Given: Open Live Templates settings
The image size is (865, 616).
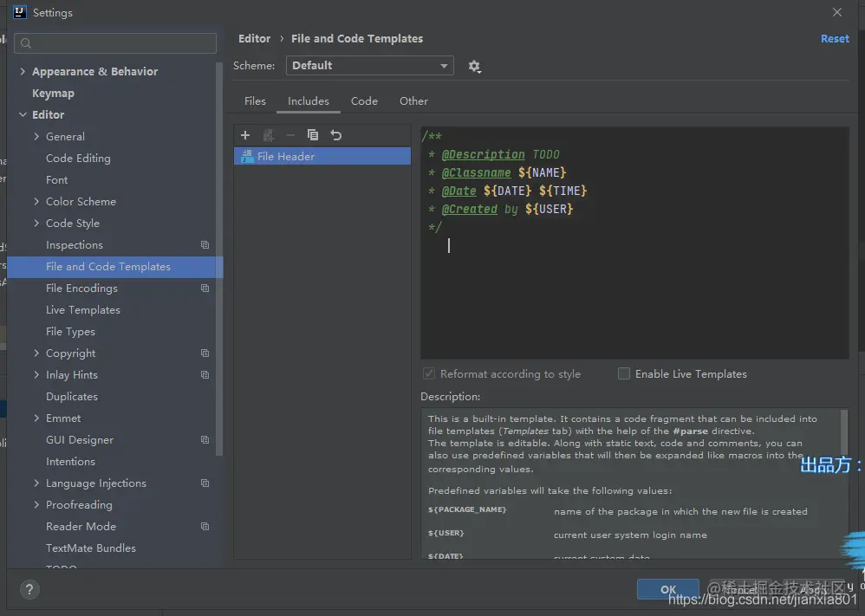Looking at the screenshot, I should (82, 310).
